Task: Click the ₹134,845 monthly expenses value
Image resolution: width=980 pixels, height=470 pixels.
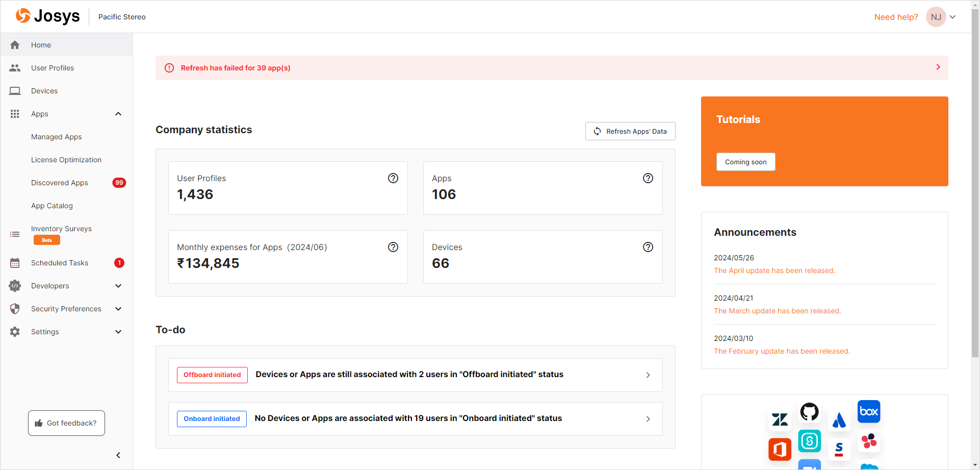Action: (x=208, y=263)
